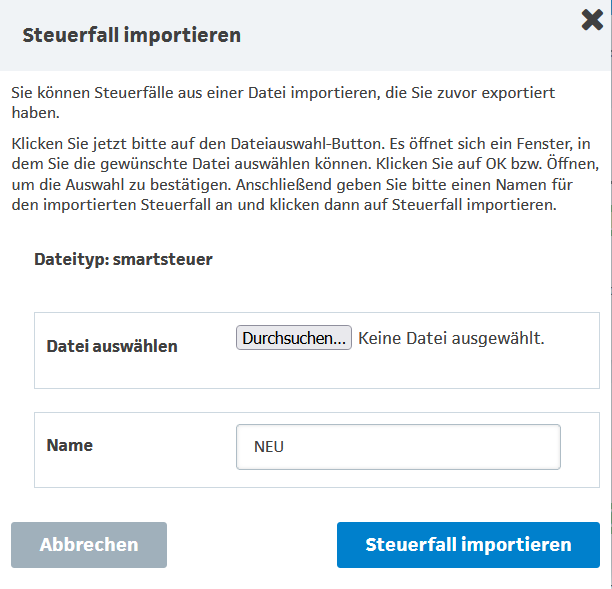Click the Durchsuchen file browse button

pyautogui.click(x=294, y=338)
